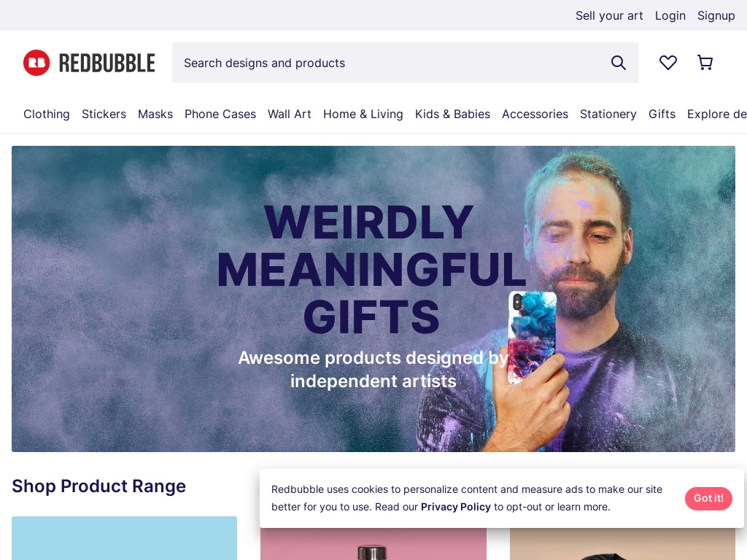
Task: Click the Signup link
Action: click(716, 16)
